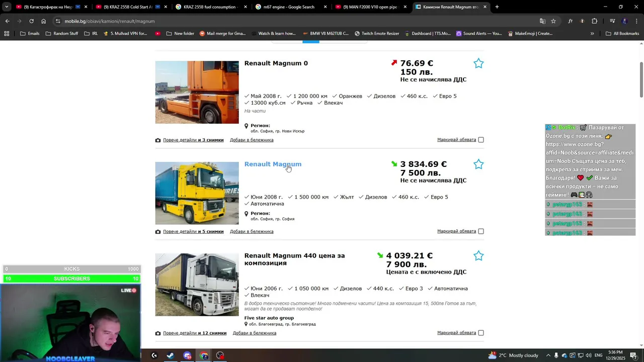This screenshot has width=644, height=362.
Task: Click camera icon next to '5 снимки'
Action: coord(158,232)
